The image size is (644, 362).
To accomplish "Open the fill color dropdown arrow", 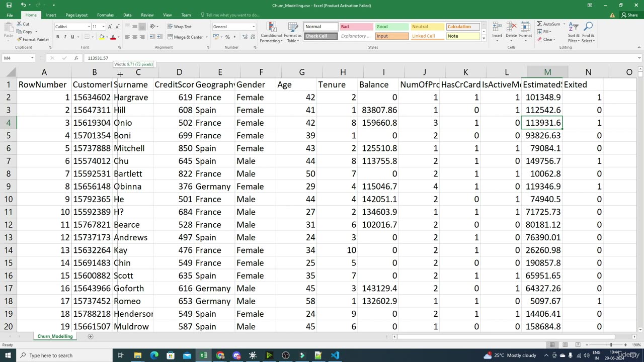I will click(x=107, y=37).
